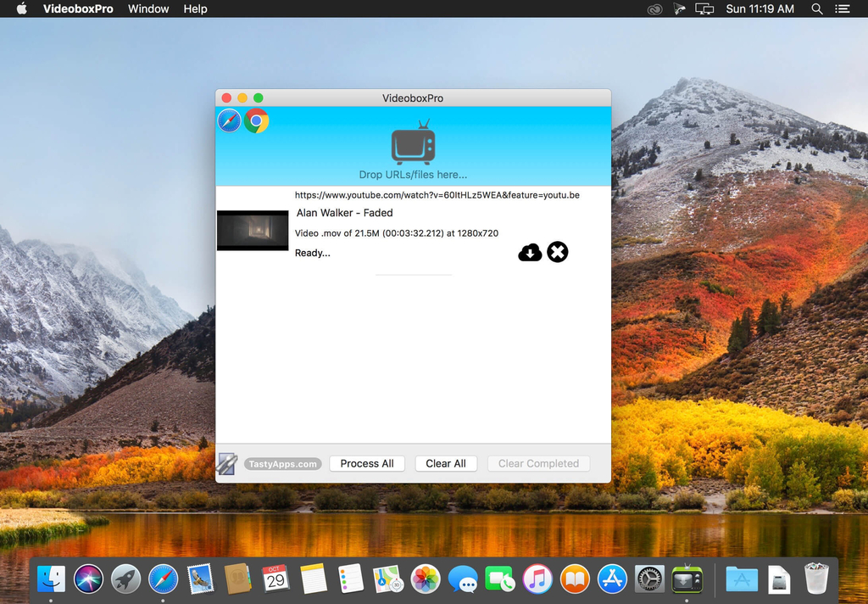Click VideoboxPro TV icon in Dock
This screenshot has height=604, width=868.
(687, 579)
